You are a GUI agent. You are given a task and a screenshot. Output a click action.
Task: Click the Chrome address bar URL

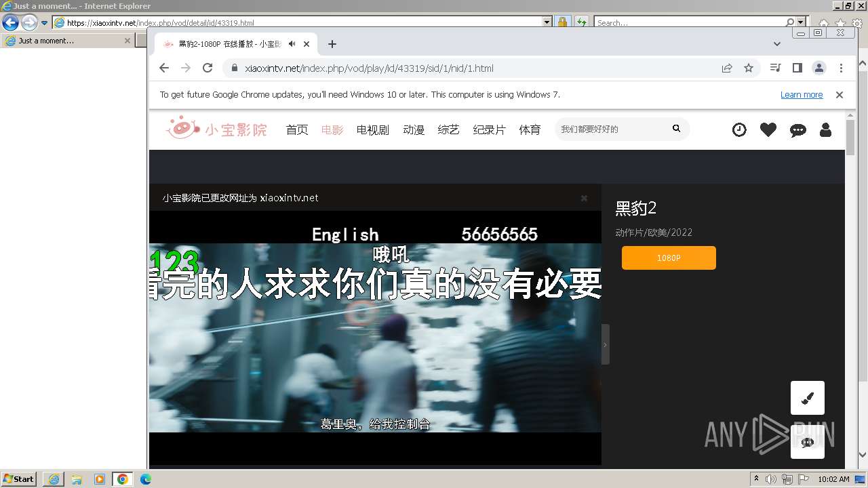pyautogui.click(x=369, y=68)
